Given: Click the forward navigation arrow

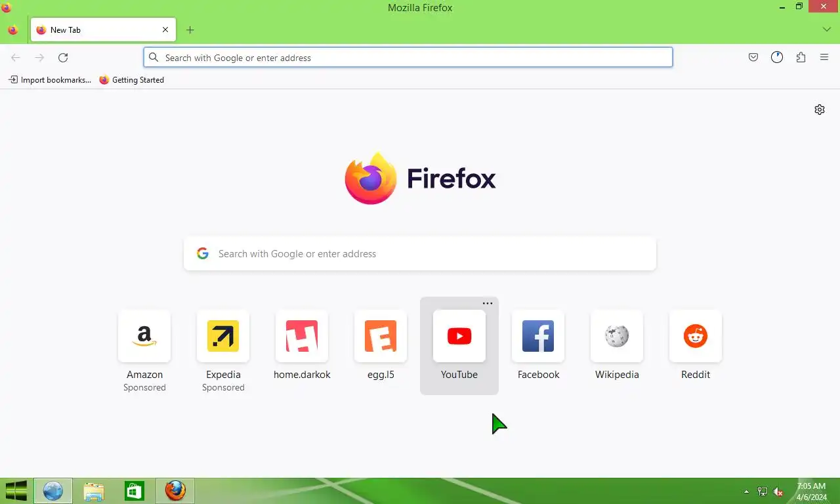Looking at the screenshot, I should pyautogui.click(x=39, y=58).
